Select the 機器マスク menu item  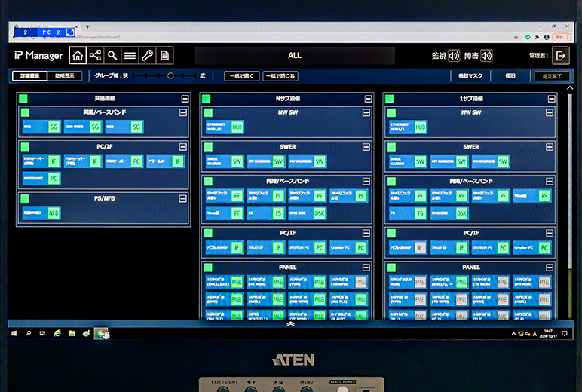tap(470, 76)
